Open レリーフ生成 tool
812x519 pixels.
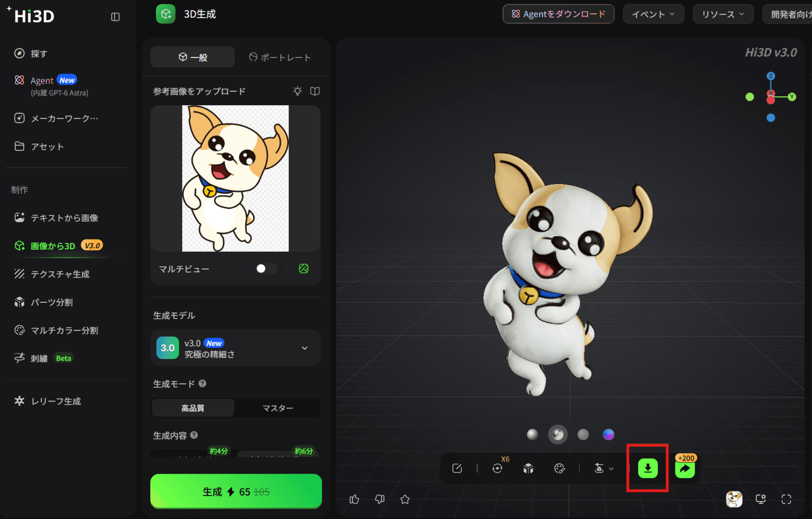point(48,401)
